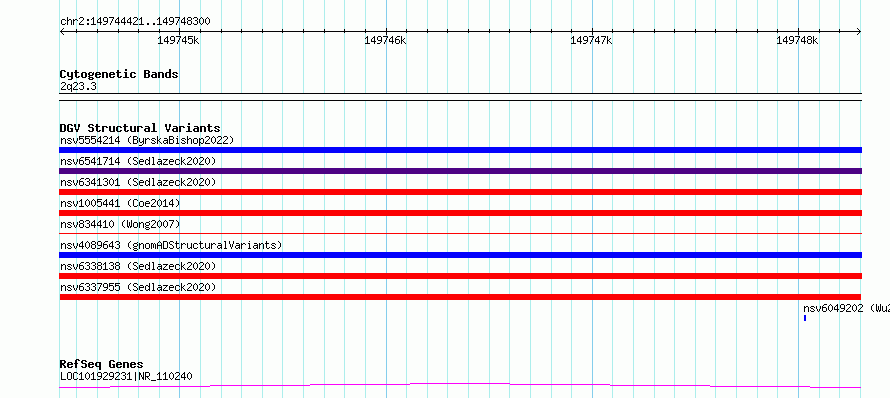
Task: Open variant nsv6341301 (Sedlazeck2020) label
Action: coord(138,182)
